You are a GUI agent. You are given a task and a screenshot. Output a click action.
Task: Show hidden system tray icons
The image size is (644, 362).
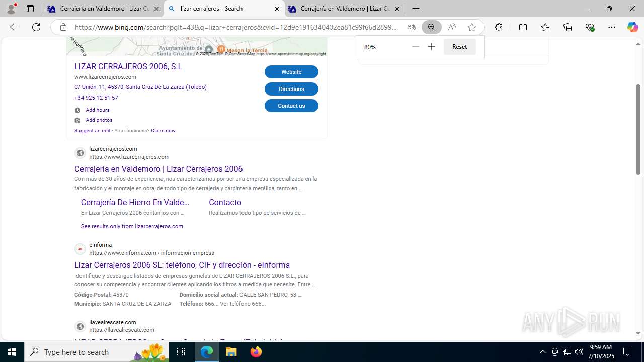click(x=542, y=352)
